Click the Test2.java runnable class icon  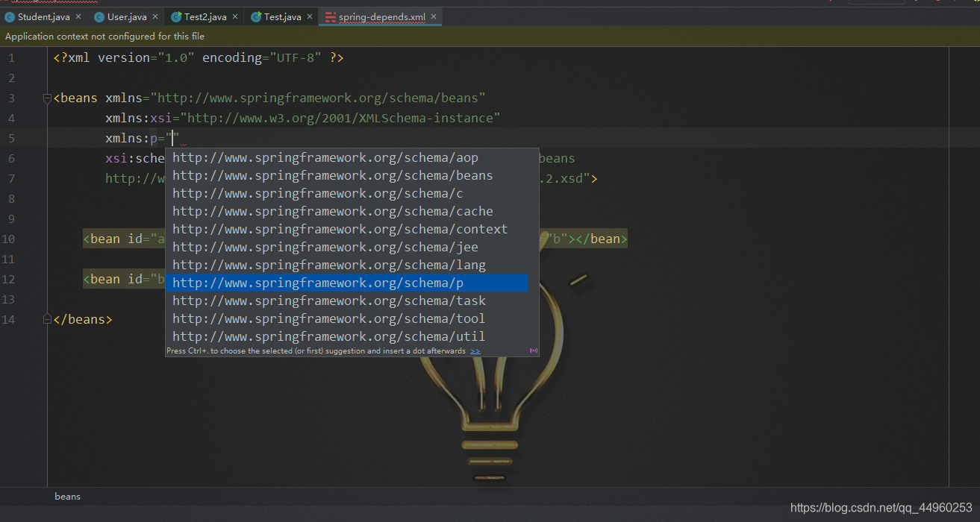[176, 16]
